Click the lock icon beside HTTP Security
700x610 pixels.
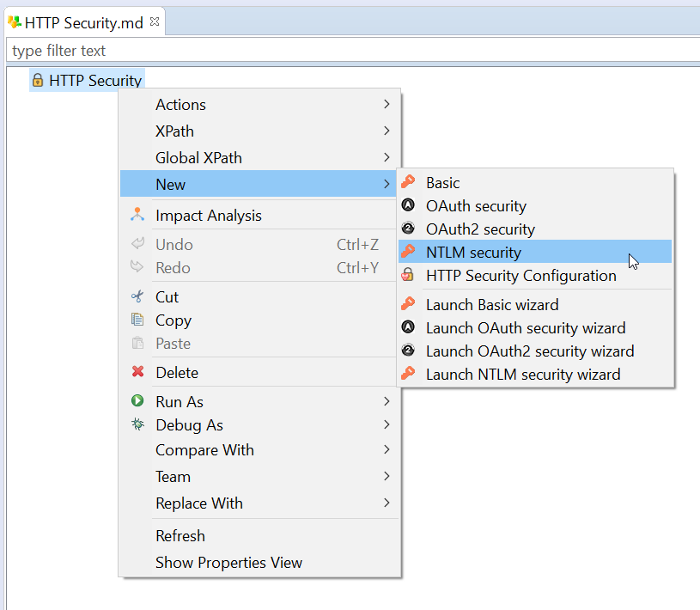click(38, 81)
